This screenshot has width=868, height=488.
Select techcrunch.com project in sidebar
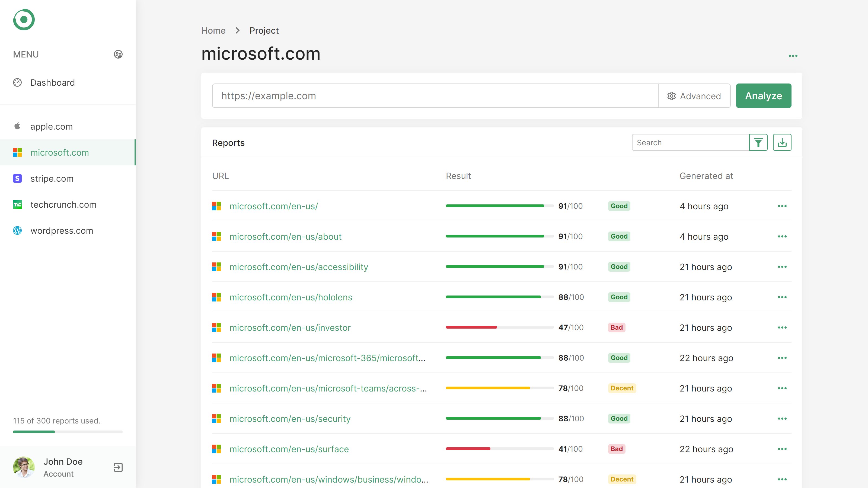coord(67,204)
